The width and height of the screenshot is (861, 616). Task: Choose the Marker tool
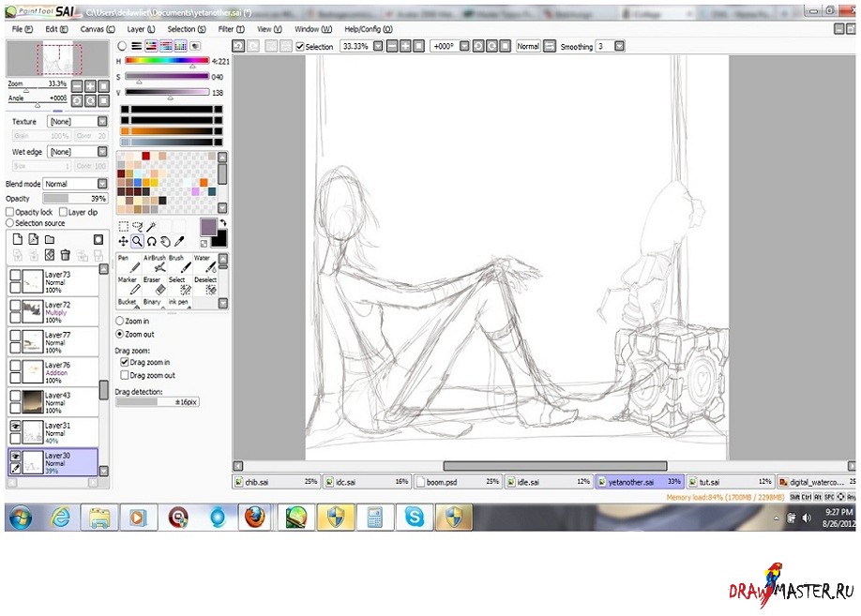(129, 285)
